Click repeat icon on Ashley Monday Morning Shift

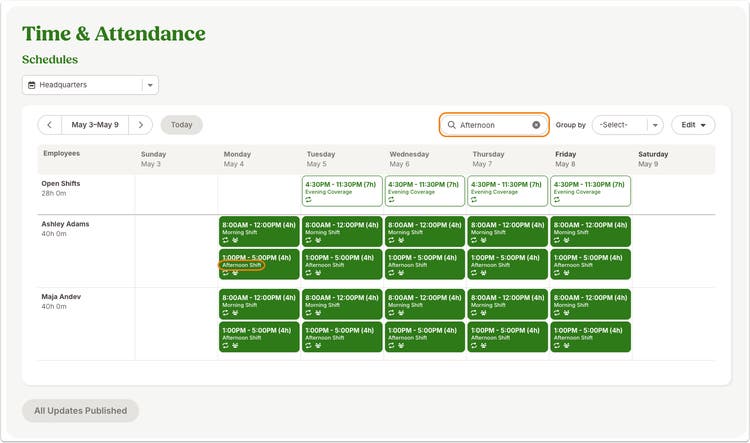click(225, 240)
